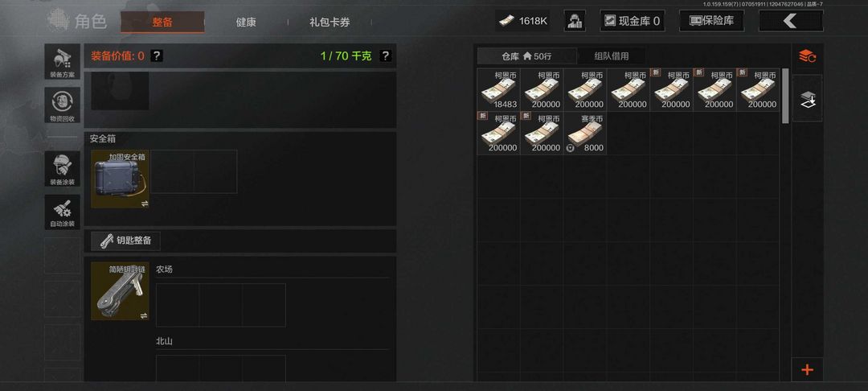Click the orange plus add icon
Viewport: 868px width, 391px height.
807,370
